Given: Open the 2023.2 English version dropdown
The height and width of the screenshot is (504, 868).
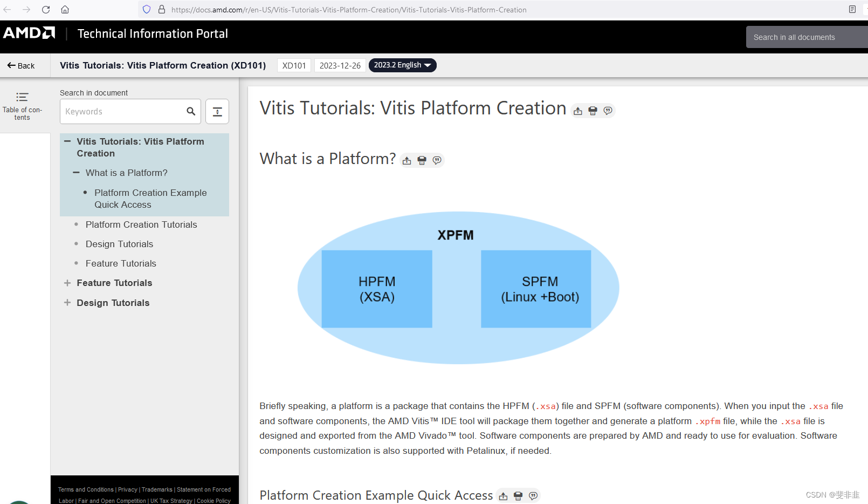Looking at the screenshot, I should point(402,65).
